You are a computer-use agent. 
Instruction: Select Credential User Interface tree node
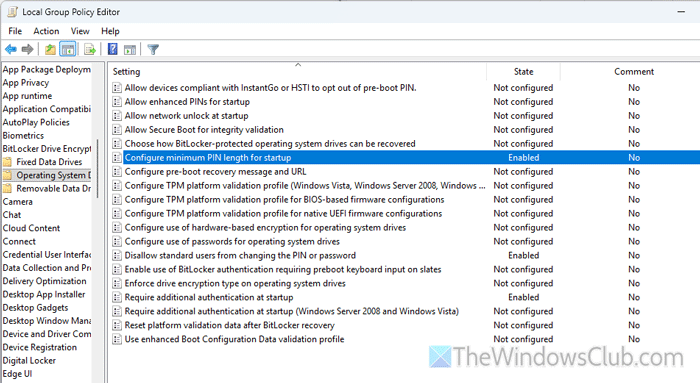coord(46,254)
